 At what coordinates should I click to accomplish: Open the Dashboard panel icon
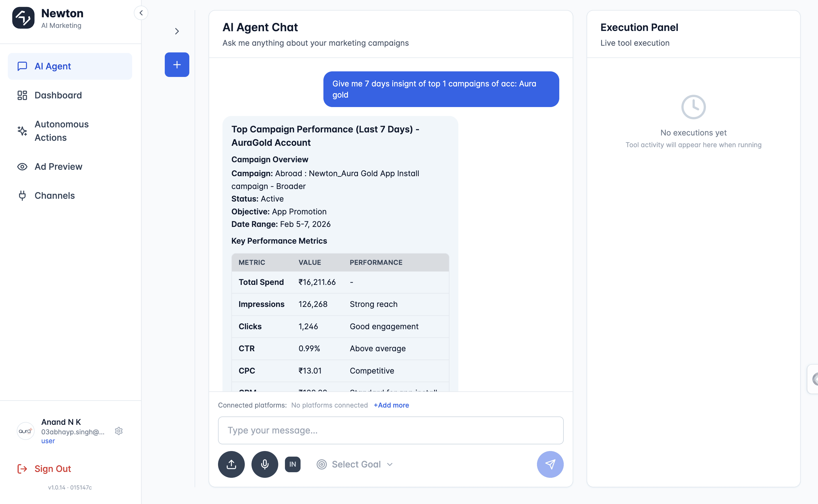[22, 95]
